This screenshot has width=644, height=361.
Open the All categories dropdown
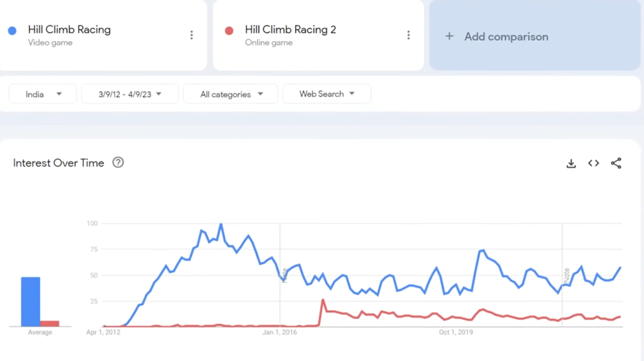[x=231, y=94]
